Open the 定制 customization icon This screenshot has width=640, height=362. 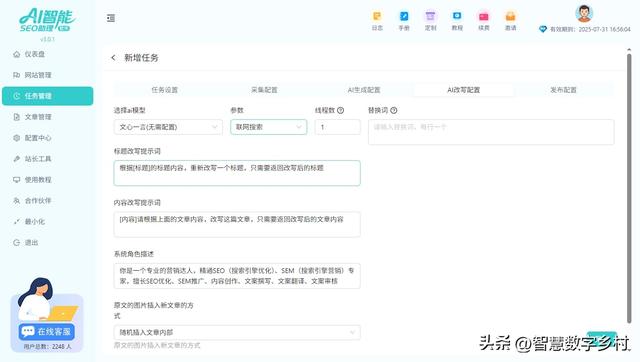click(430, 20)
